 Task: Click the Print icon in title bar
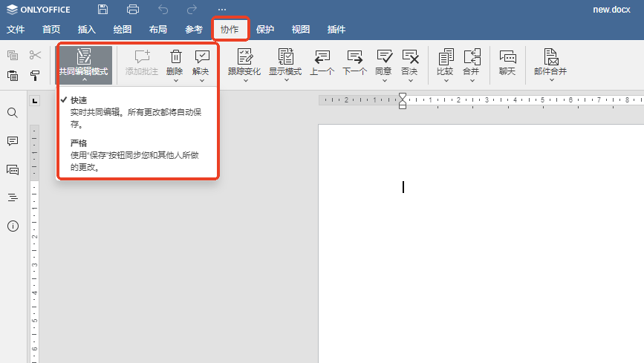point(133,10)
